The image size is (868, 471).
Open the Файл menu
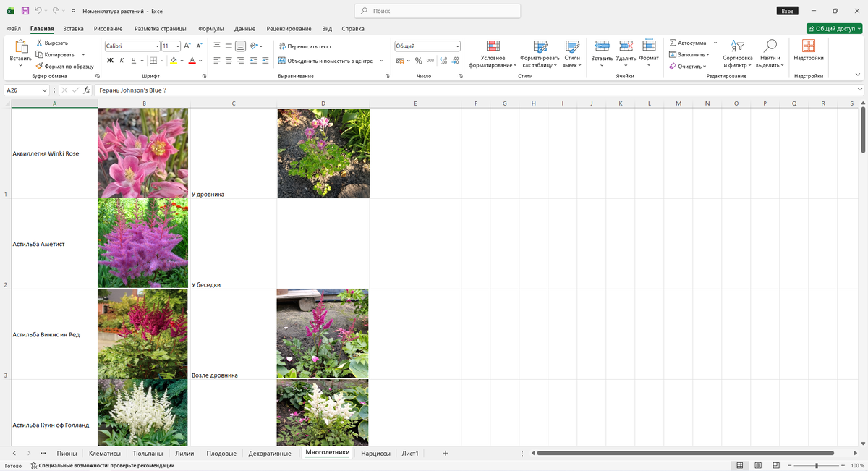coord(14,29)
